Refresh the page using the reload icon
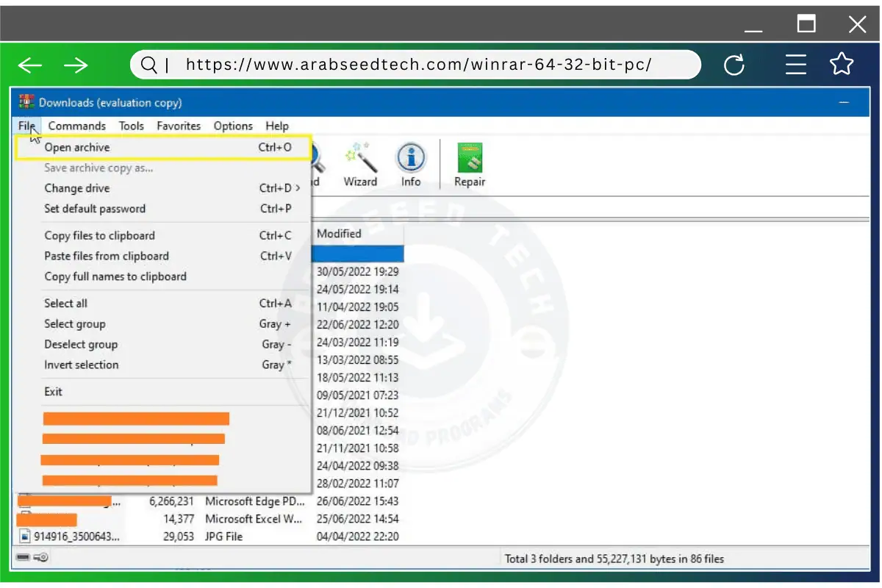882x588 pixels. (734, 65)
